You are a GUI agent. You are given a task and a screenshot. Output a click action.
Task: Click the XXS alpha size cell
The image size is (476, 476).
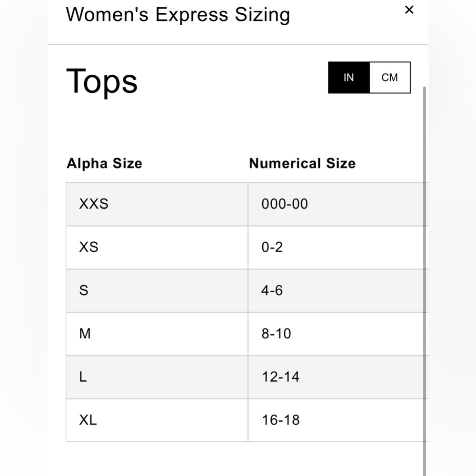click(x=157, y=204)
